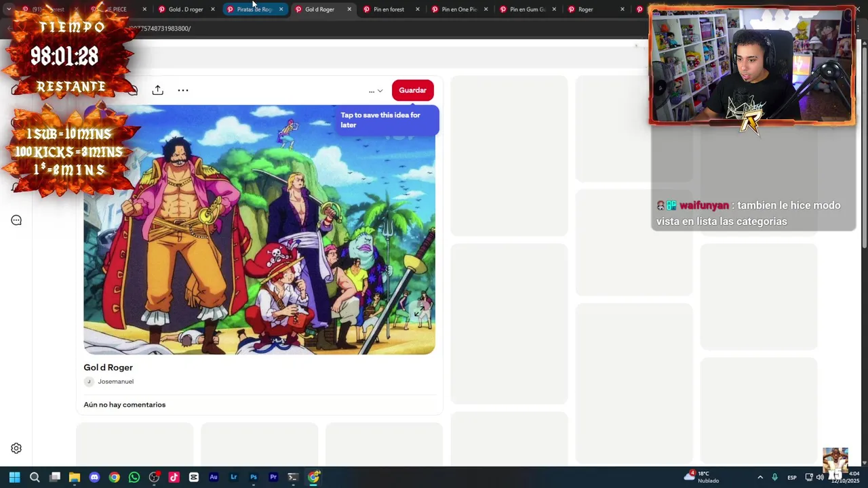Screen dimensions: 868x488
Task: Close the 'Pin en forest' tab
Action: point(418,9)
